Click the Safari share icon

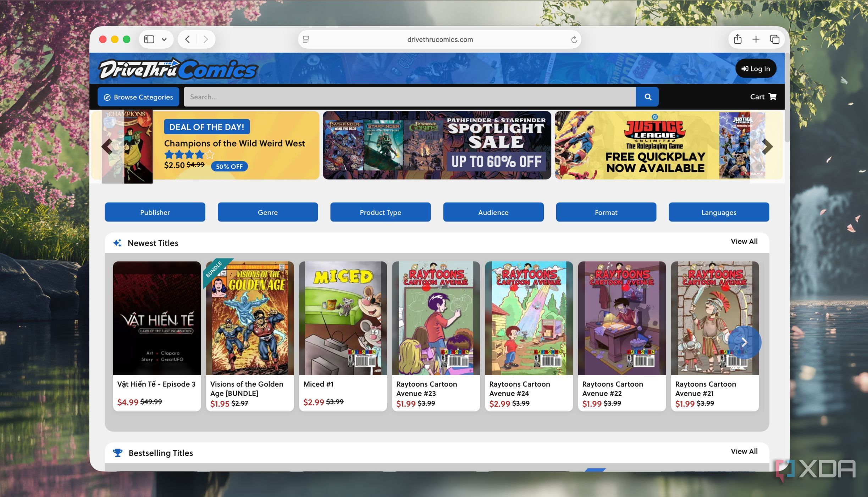[737, 39]
